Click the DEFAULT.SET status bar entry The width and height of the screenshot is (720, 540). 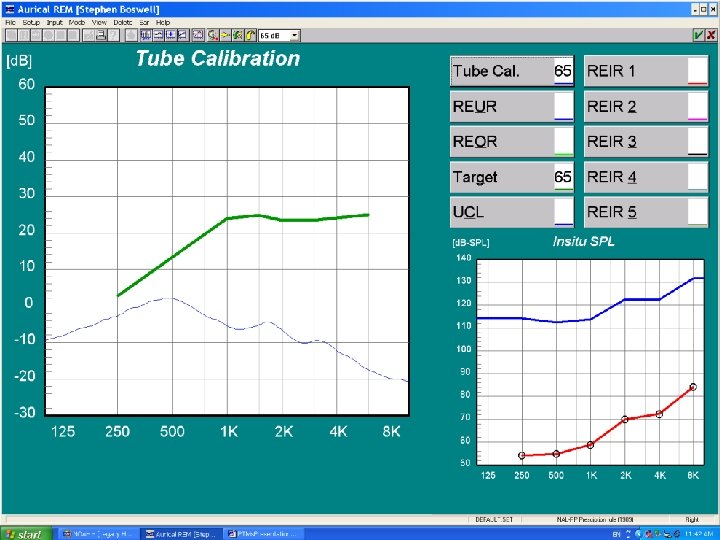pyautogui.click(x=494, y=519)
